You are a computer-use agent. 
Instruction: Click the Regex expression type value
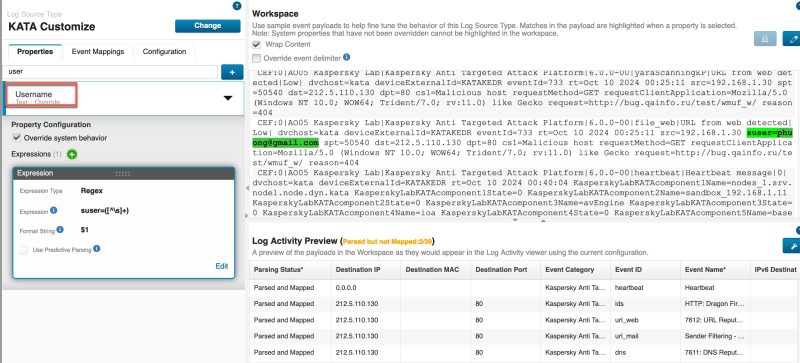click(x=91, y=191)
